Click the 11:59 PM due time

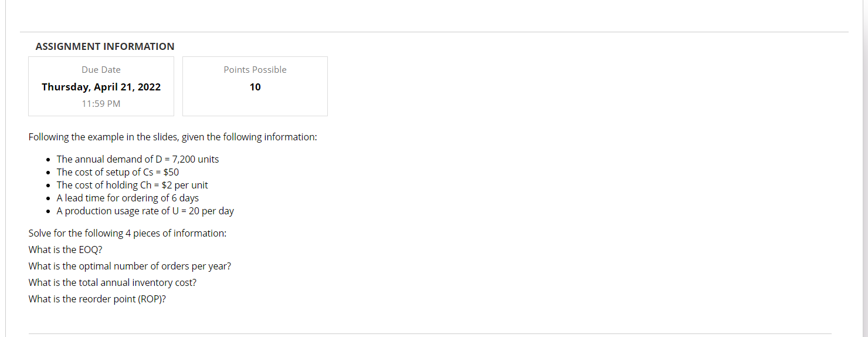point(101,104)
